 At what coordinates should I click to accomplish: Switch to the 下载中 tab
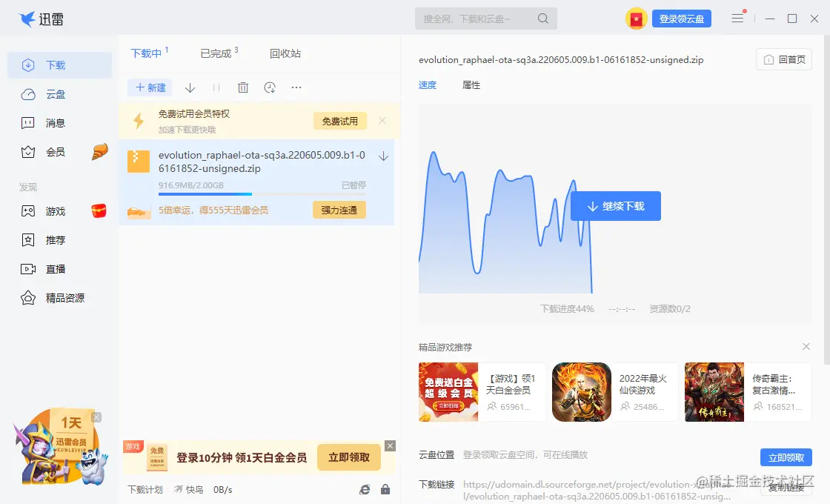click(149, 53)
